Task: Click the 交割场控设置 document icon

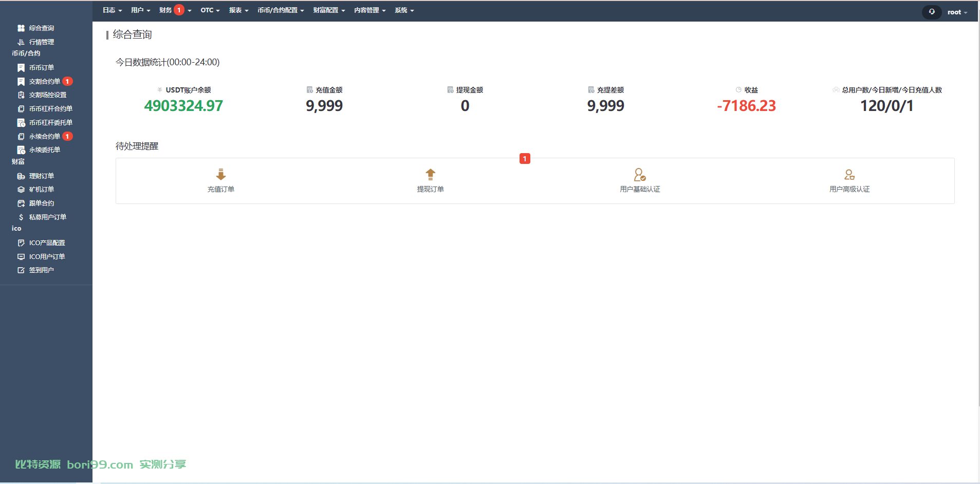Action: [x=21, y=95]
